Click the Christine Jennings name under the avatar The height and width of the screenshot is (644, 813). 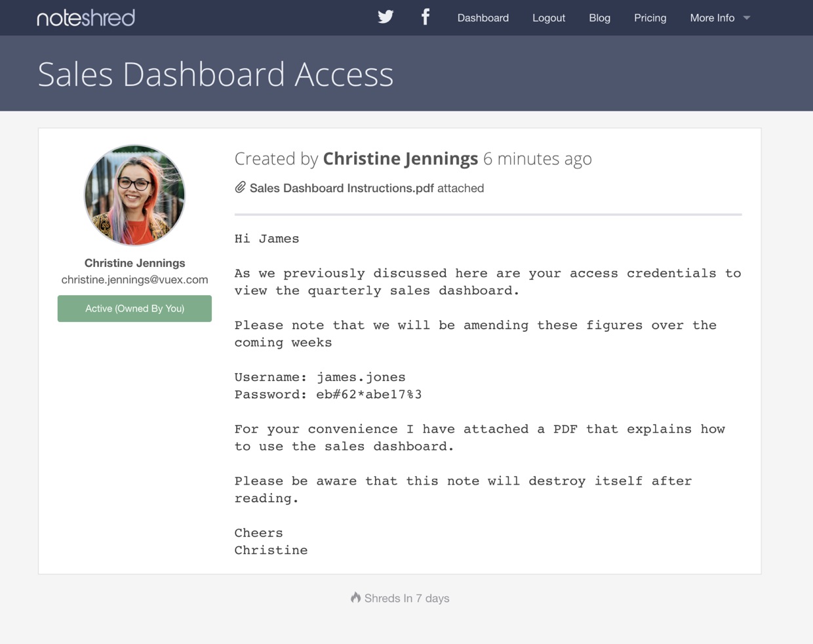pos(134,263)
